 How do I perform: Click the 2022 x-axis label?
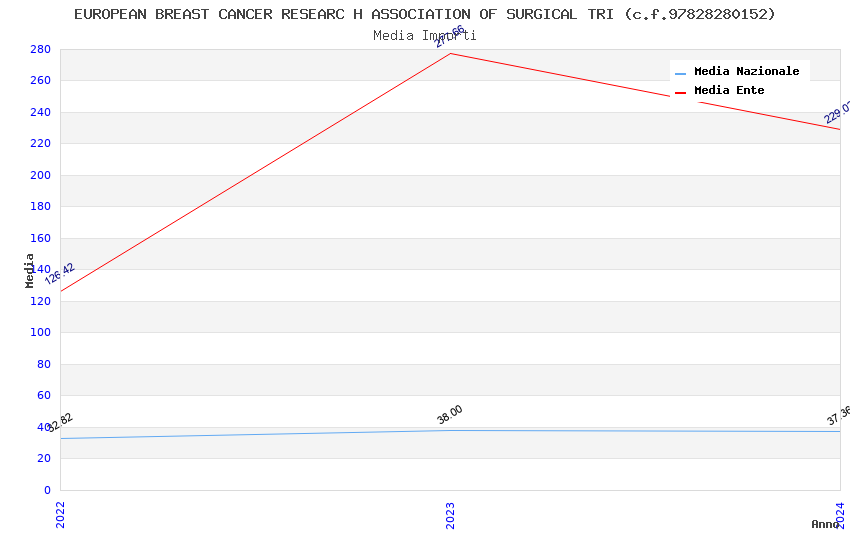tap(60, 515)
